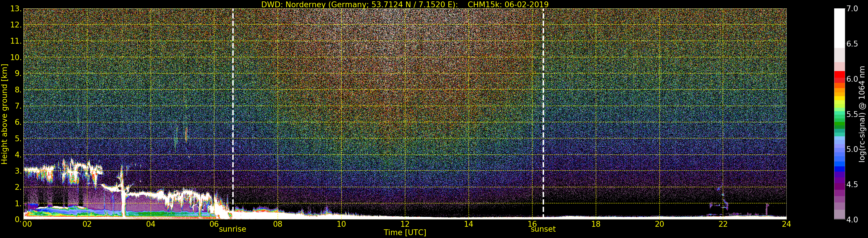Screen dimensions: 868x238
Task: Click the height axis tick label 8
Action: tap(18, 90)
